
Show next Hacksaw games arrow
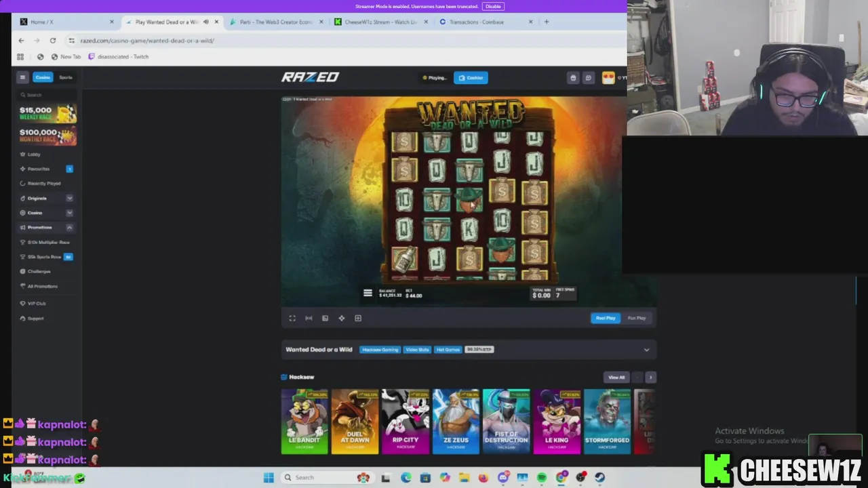pos(650,378)
